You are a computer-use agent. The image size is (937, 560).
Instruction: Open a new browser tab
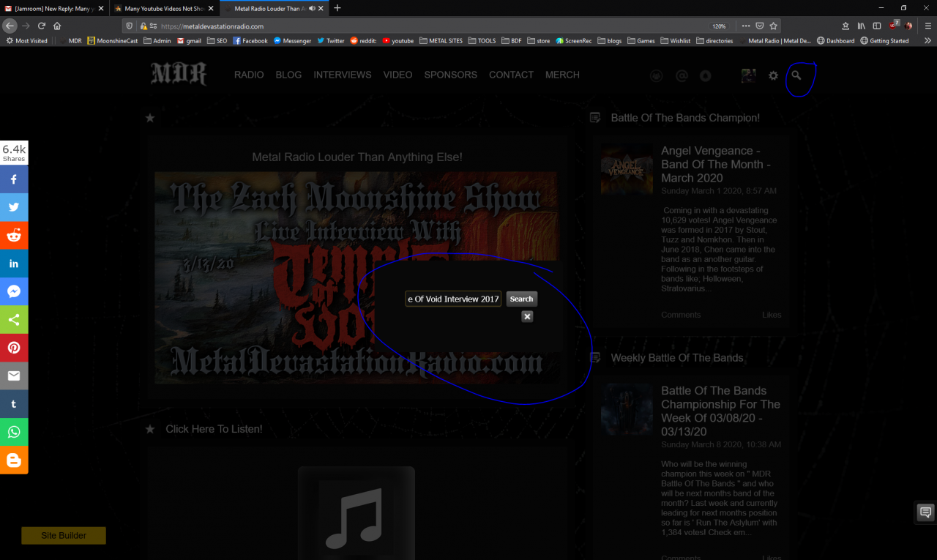337,8
